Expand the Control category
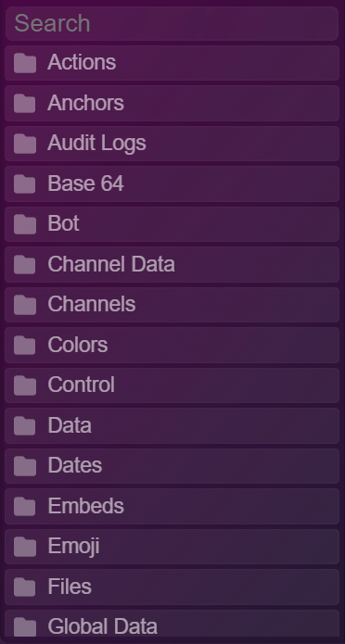345x644 pixels. [x=172, y=385]
